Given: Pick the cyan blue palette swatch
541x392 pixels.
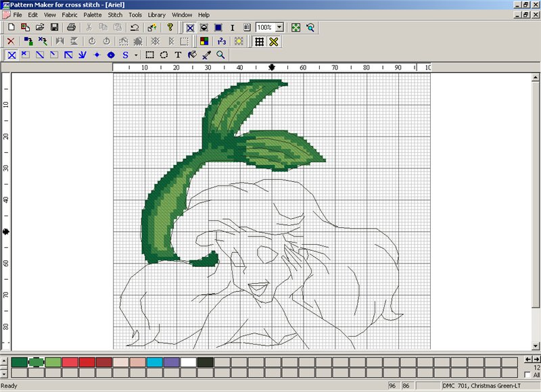Looking at the screenshot, I should (x=155, y=362).
